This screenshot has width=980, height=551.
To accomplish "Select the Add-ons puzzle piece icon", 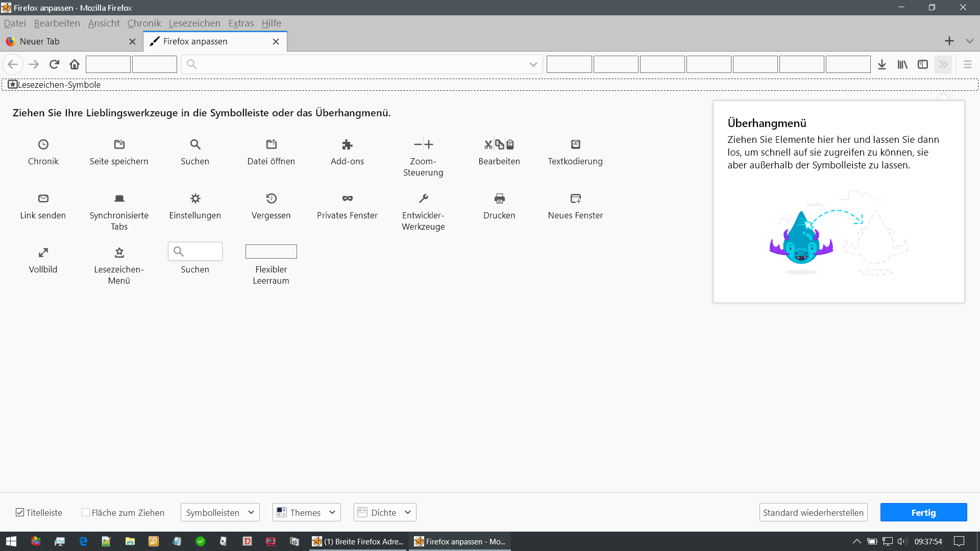I will [347, 144].
